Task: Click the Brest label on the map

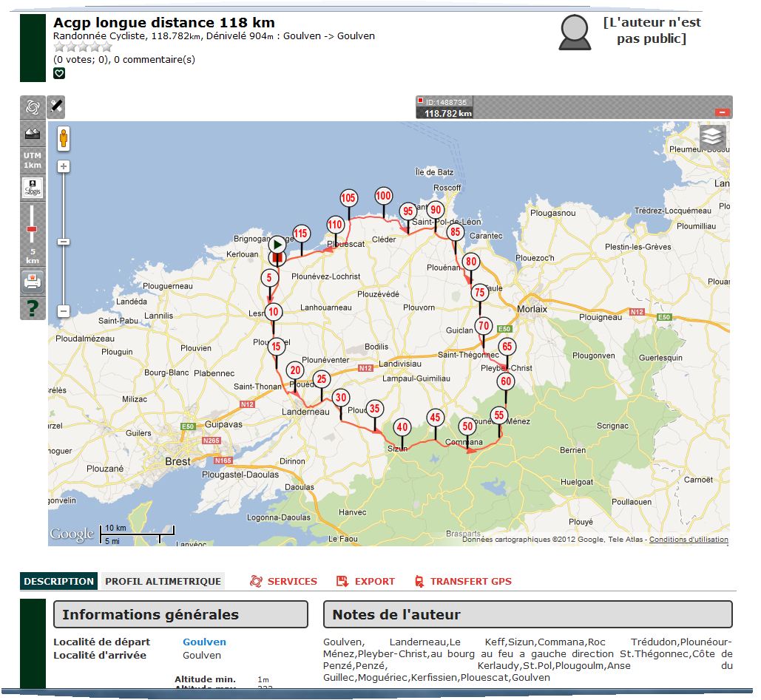Action: (177, 461)
